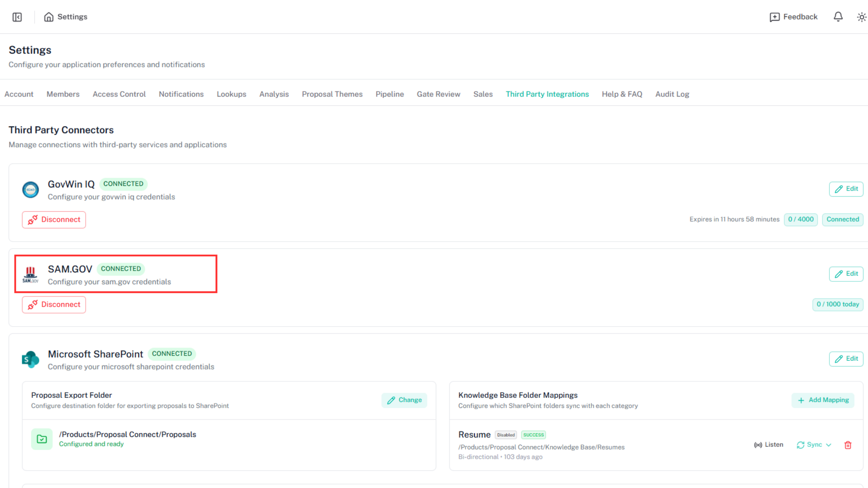868x488 pixels.
Task: Open the Help & FAQ tab
Action: pyautogui.click(x=622, y=94)
